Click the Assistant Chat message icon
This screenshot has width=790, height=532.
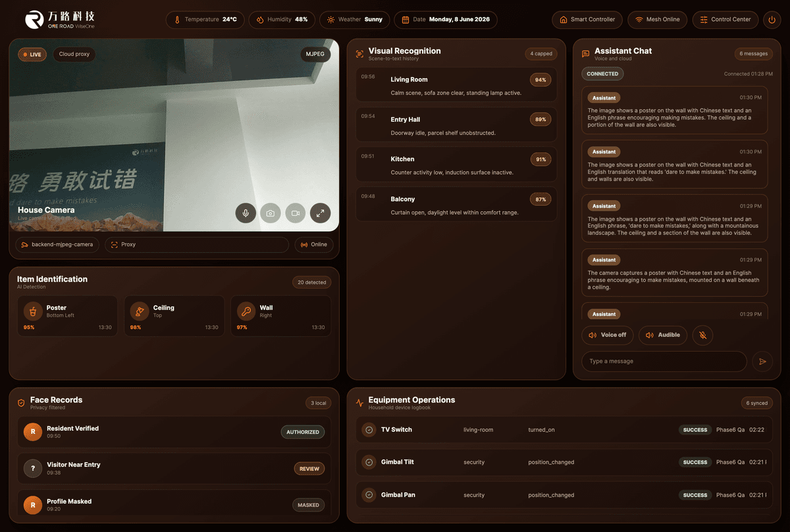coord(586,54)
